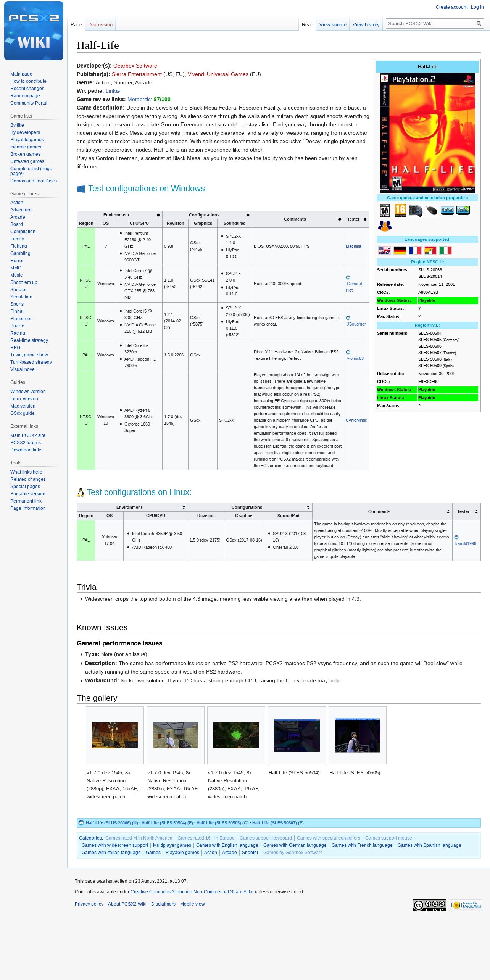Click the Create account link

click(x=451, y=7)
